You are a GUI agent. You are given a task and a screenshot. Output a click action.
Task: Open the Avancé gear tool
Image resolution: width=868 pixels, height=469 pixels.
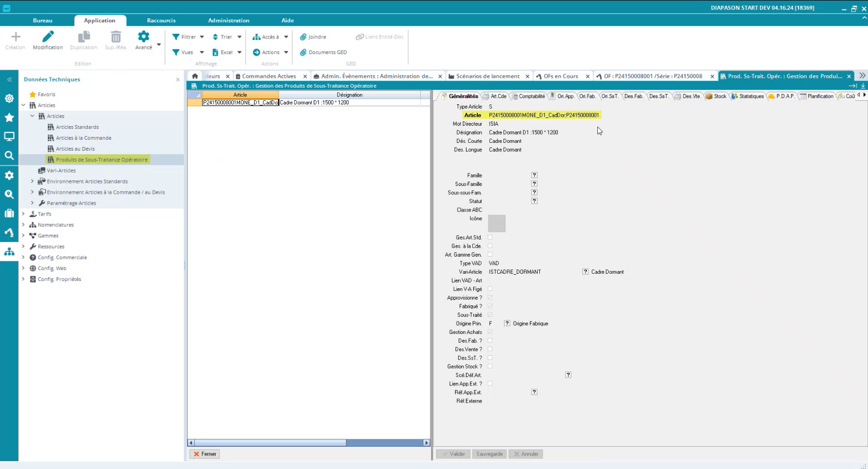pyautogui.click(x=143, y=37)
